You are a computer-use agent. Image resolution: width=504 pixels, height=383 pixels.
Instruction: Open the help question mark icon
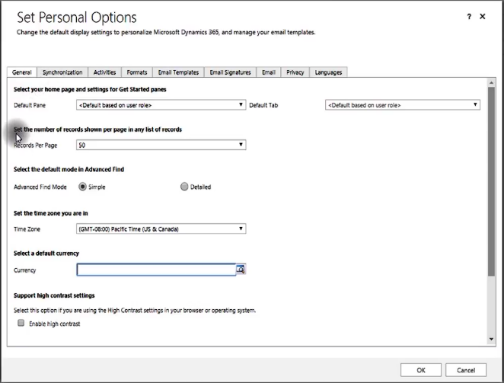coord(469,16)
